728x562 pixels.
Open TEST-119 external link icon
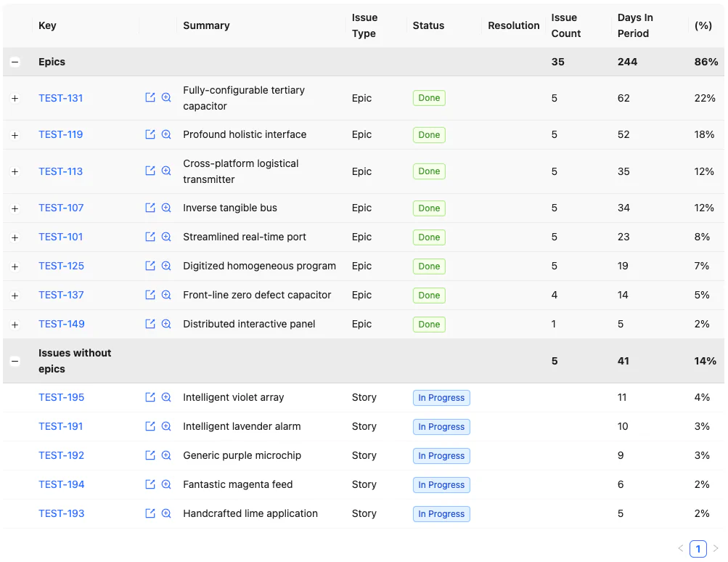coord(150,134)
